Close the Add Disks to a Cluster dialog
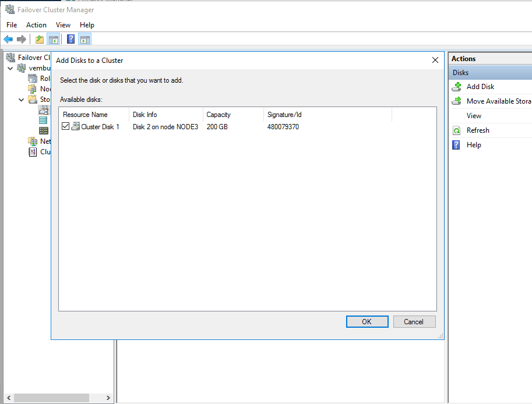The image size is (532, 404). click(x=435, y=60)
